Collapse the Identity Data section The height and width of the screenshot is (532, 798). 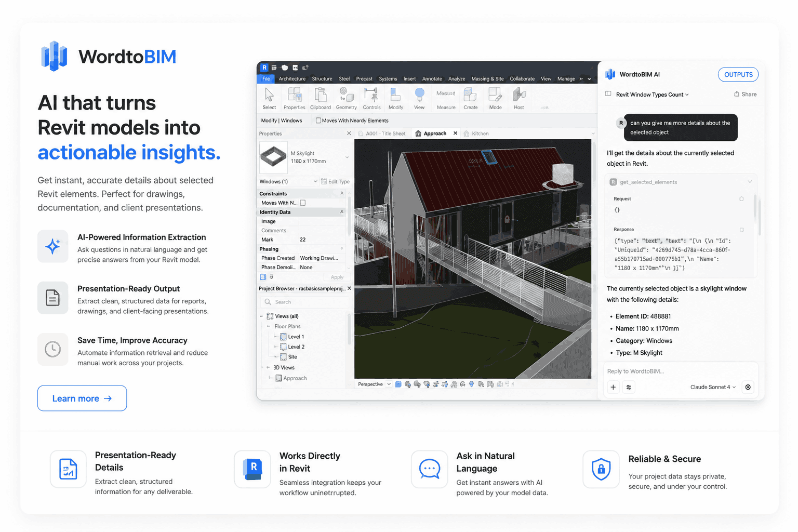click(x=342, y=212)
